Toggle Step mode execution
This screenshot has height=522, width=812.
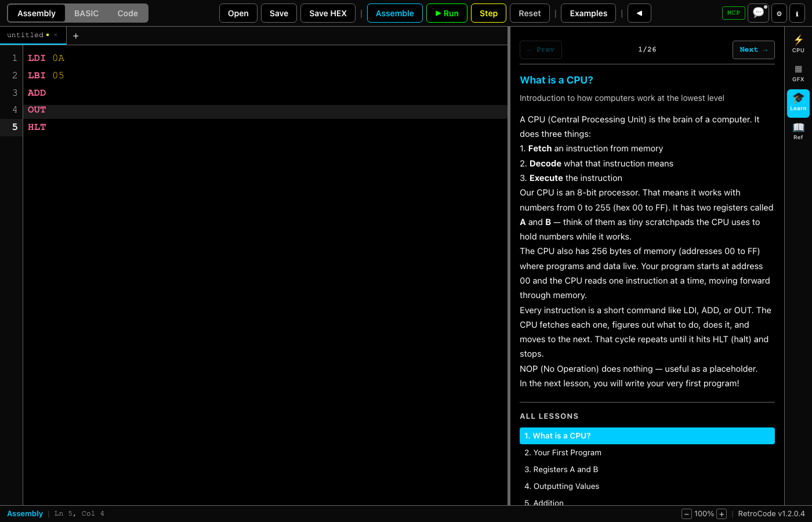click(488, 13)
